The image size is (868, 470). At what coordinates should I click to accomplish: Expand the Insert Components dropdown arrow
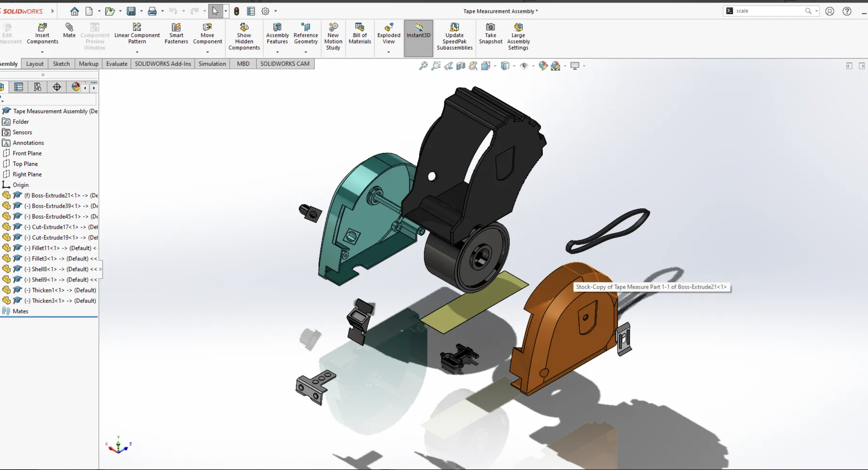click(42, 52)
